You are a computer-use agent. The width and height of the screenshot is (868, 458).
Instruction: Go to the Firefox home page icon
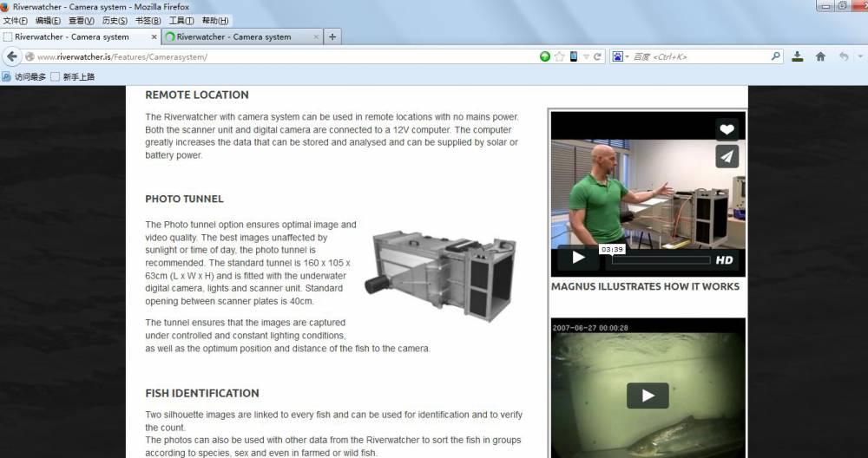(x=820, y=56)
